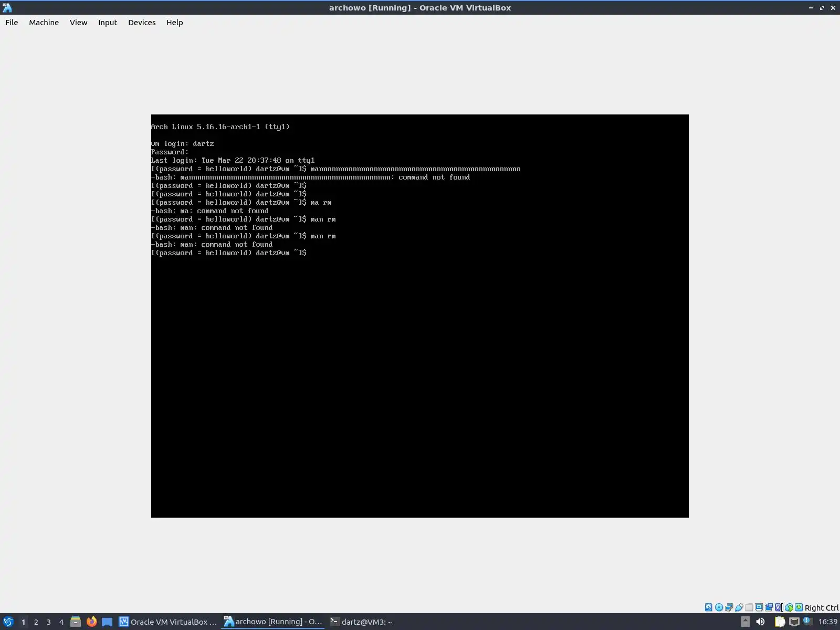Open the update notifier tray icon

click(808, 621)
